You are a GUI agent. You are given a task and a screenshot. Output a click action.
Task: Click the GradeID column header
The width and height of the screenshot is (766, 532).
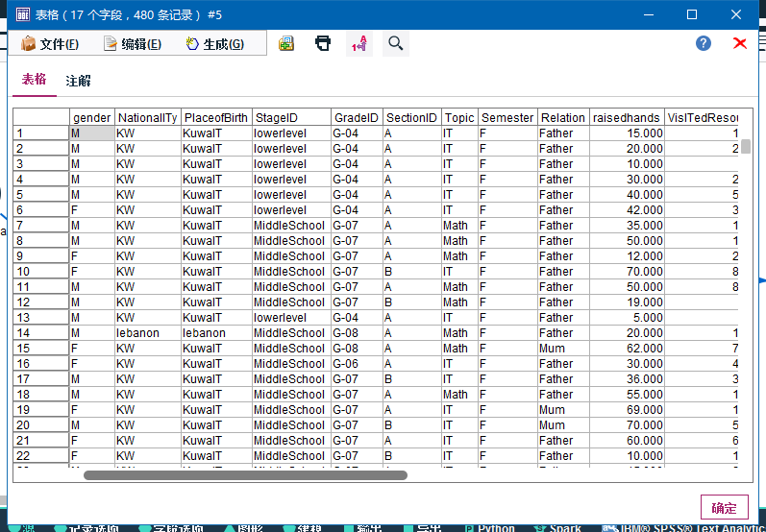[357, 117]
